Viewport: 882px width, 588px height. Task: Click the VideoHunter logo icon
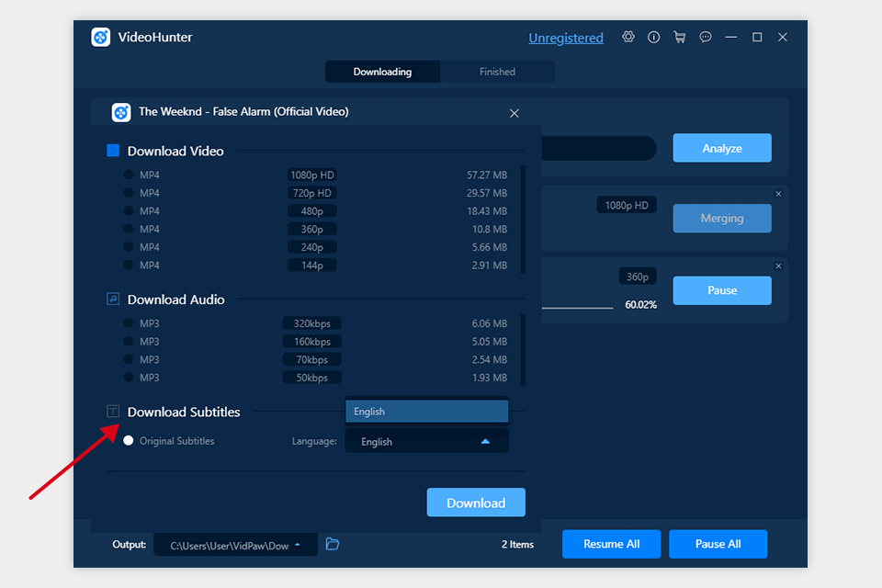click(x=100, y=38)
